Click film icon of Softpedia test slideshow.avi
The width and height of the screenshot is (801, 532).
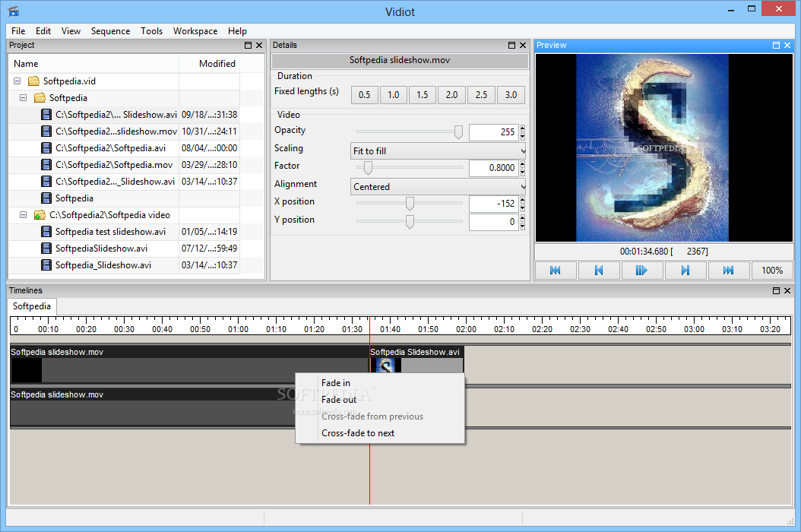pos(46,232)
